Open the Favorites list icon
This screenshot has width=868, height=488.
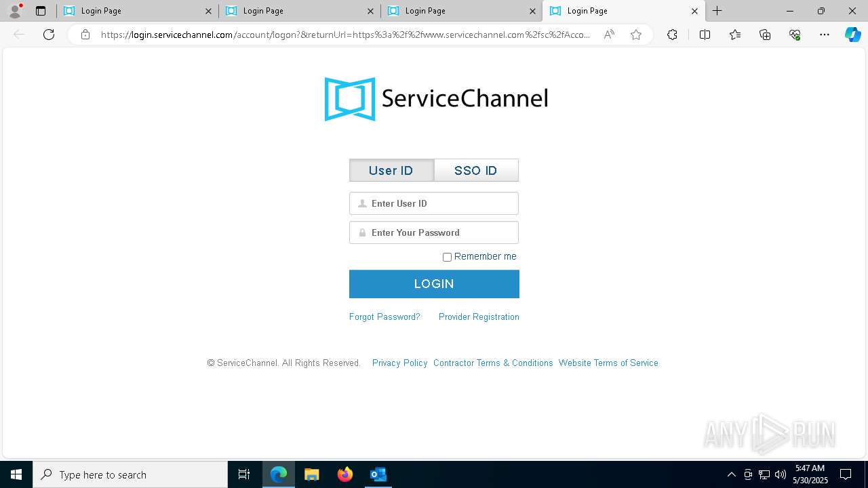click(735, 35)
